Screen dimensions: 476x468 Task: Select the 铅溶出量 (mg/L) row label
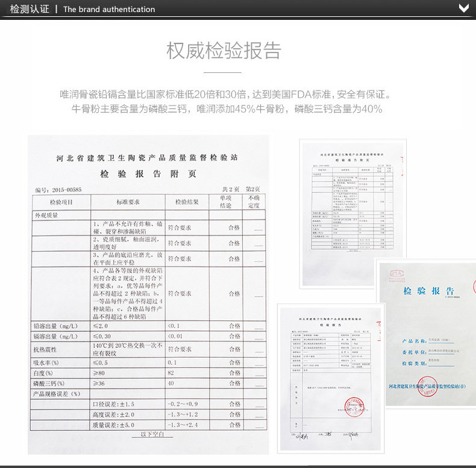55,326
